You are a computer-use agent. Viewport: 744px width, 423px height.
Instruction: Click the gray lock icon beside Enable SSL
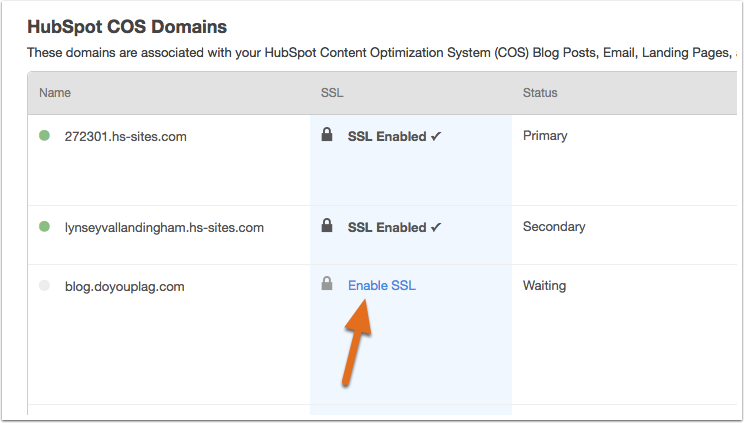(x=327, y=283)
